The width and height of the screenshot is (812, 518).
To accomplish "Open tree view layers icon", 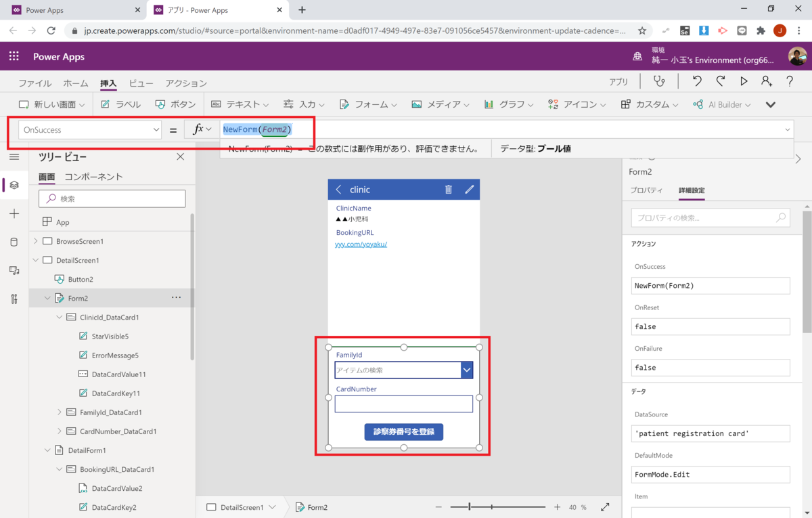I will [14, 185].
